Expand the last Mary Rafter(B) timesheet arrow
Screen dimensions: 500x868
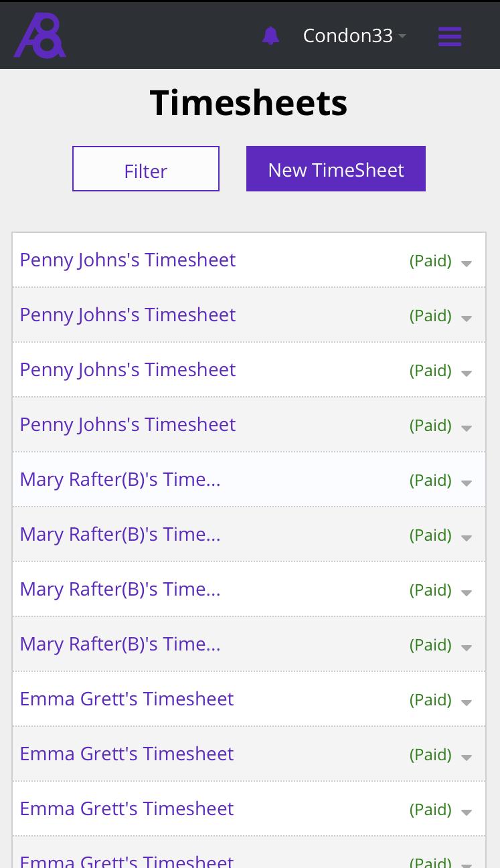(467, 647)
